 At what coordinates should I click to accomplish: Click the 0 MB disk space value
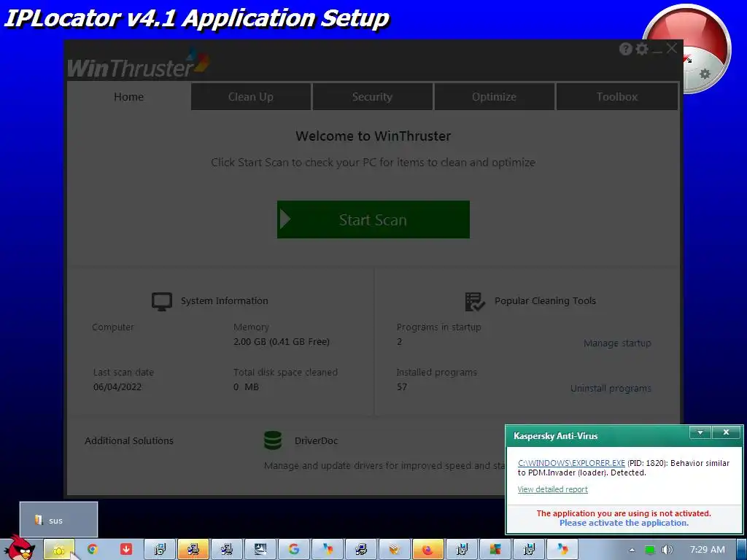point(246,386)
